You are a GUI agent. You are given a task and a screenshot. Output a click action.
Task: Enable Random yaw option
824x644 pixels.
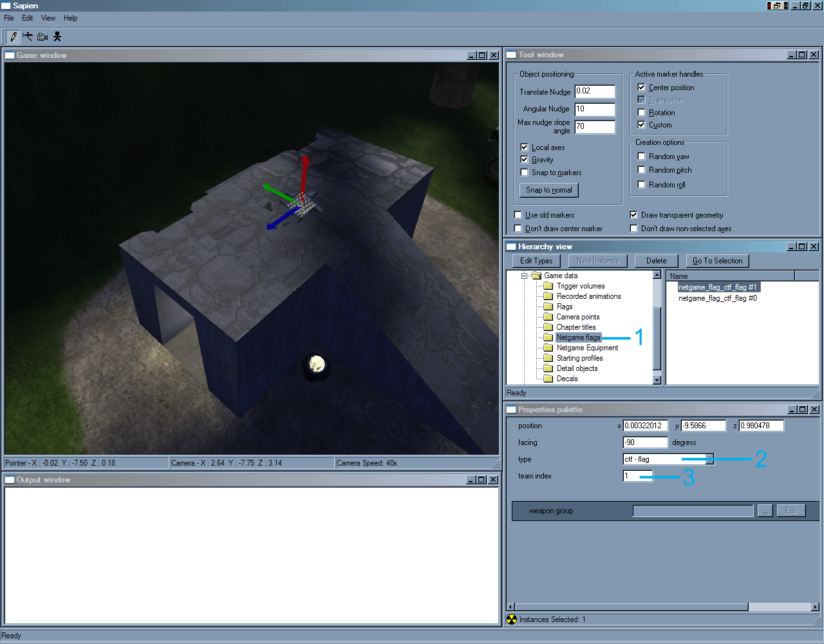pos(641,156)
